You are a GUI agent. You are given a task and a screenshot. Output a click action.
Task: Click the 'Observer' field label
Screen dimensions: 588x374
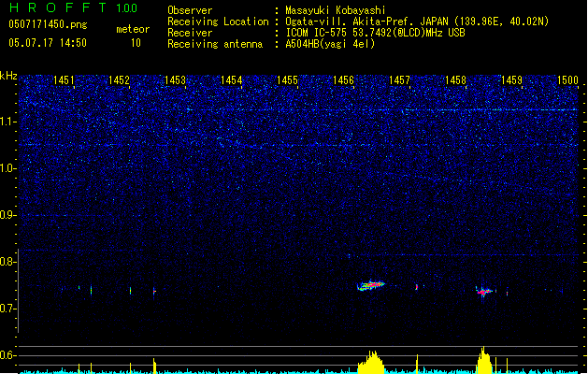(190, 10)
